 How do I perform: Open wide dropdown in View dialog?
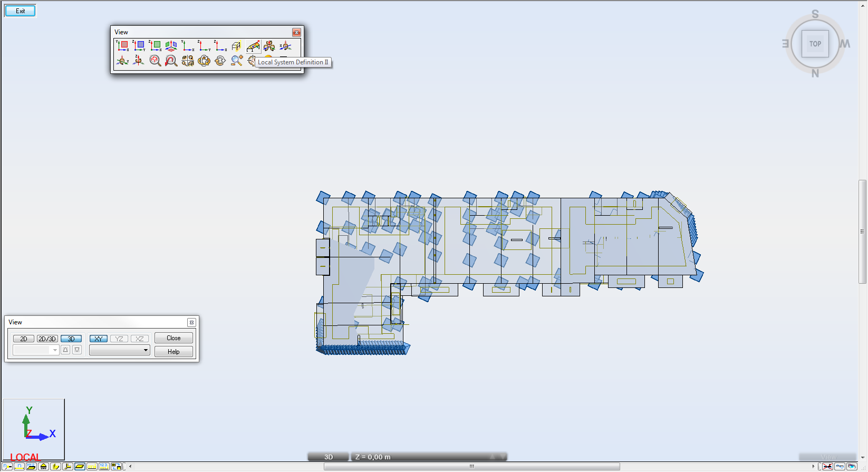(120, 350)
